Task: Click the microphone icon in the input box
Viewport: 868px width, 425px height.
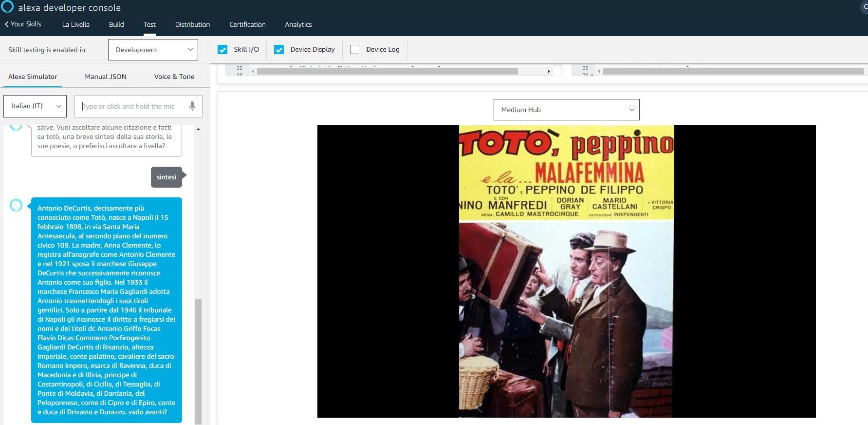Action: [192, 106]
